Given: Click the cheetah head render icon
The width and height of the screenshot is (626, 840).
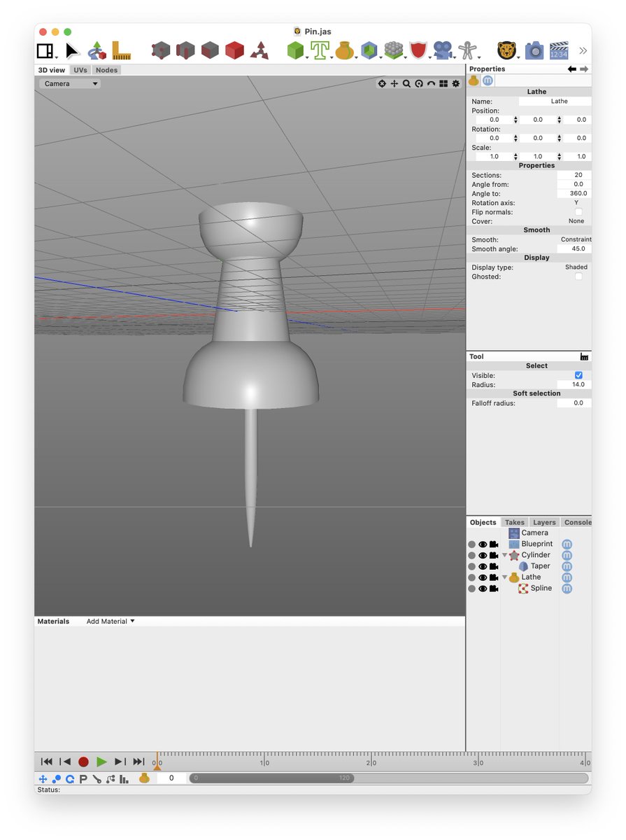Looking at the screenshot, I should click(506, 50).
